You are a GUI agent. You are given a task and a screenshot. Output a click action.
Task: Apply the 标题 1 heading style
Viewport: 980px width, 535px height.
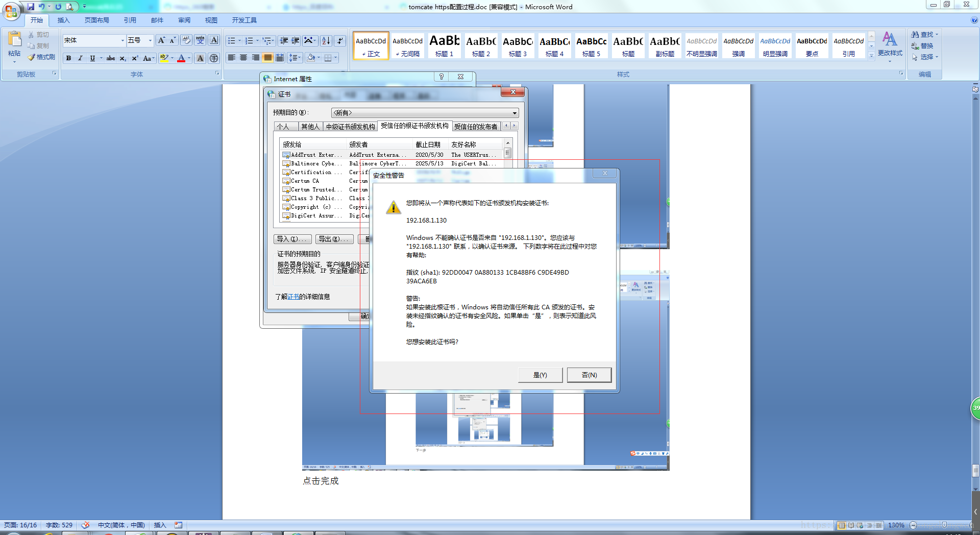click(x=444, y=45)
